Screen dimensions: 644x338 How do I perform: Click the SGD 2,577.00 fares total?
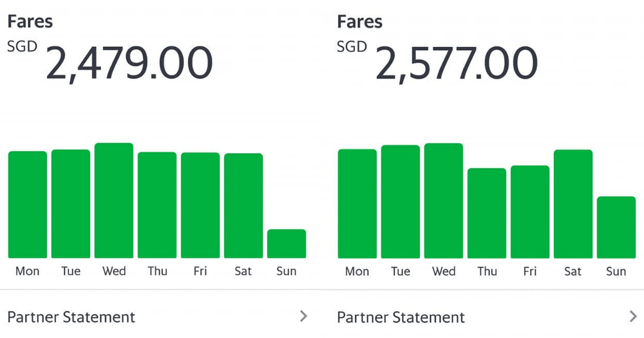[456, 63]
